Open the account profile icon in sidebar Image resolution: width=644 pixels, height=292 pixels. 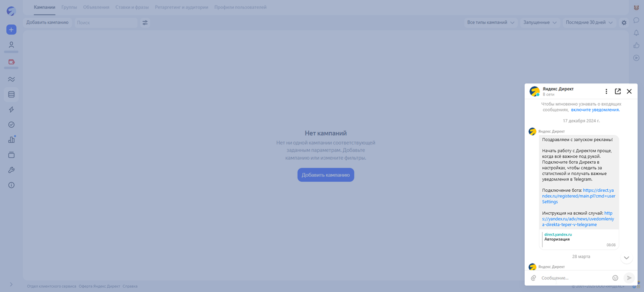pyautogui.click(x=11, y=45)
